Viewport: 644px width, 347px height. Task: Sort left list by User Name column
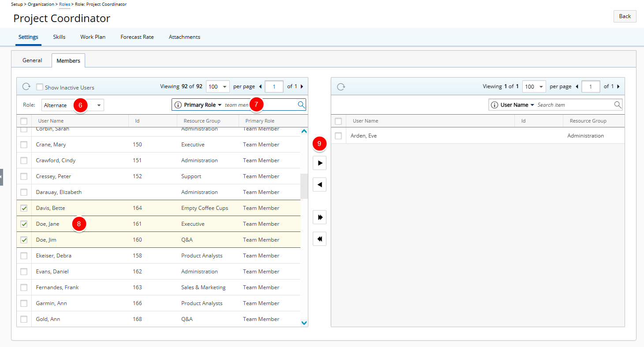pos(51,121)
